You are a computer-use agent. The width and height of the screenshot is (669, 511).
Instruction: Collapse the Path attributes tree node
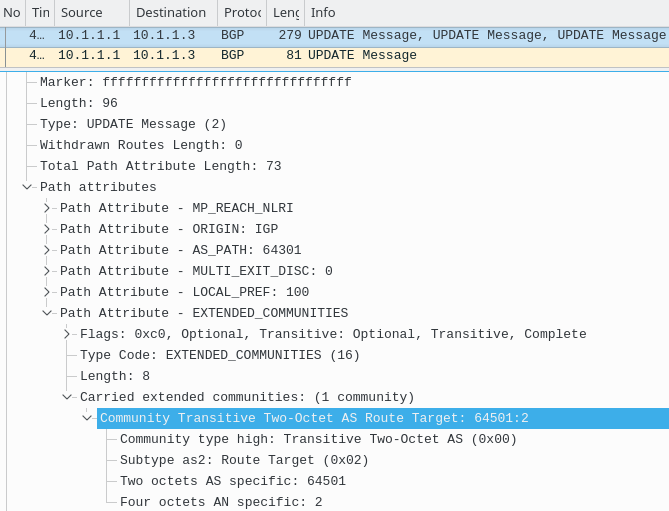(x=27, y=187)
